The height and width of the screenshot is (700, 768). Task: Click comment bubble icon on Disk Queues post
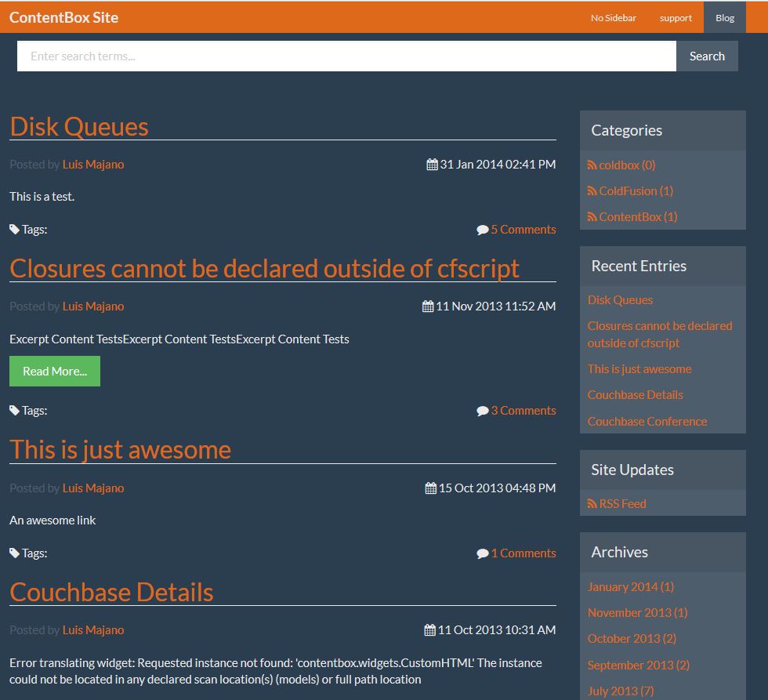(482, 230)
